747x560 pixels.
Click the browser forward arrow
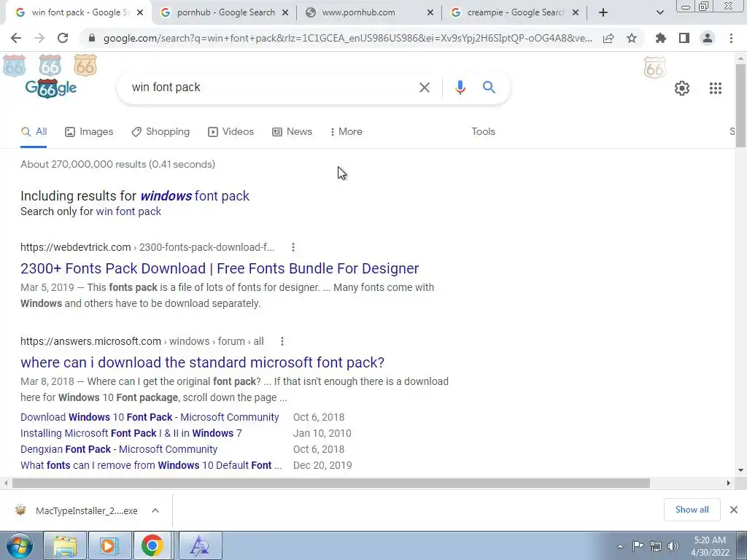39,38
